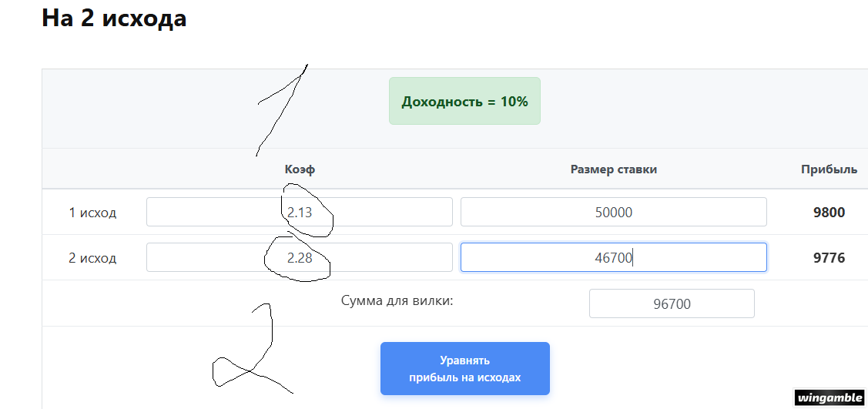
Task: Click the empty gray area left of yield badge
Action: click(x=154, y=108)
